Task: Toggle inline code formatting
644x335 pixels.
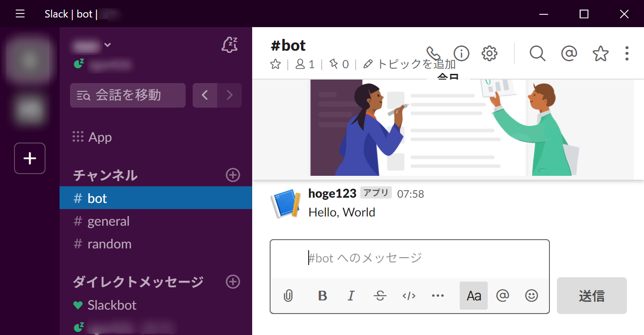Action: coord(409,296)
